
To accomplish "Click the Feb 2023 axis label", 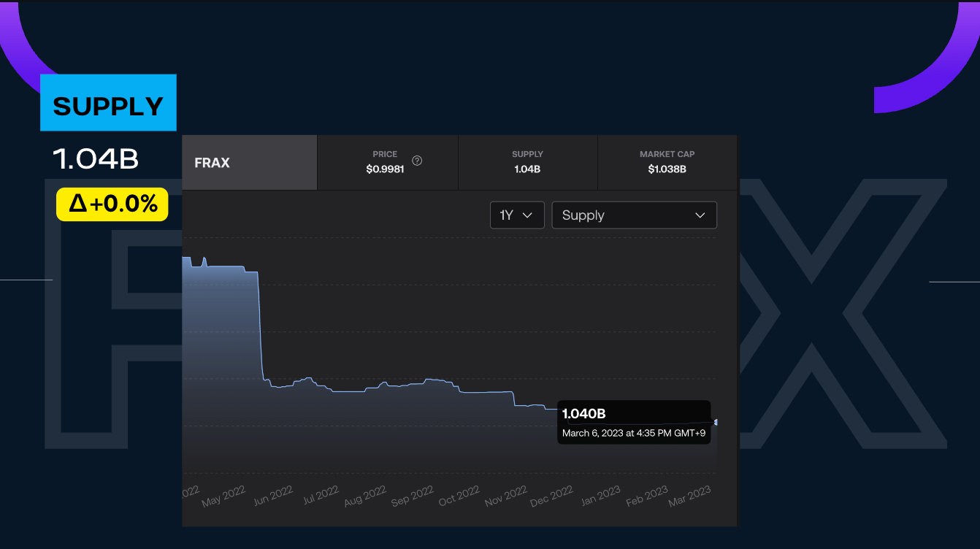I will tap(646, 496).
